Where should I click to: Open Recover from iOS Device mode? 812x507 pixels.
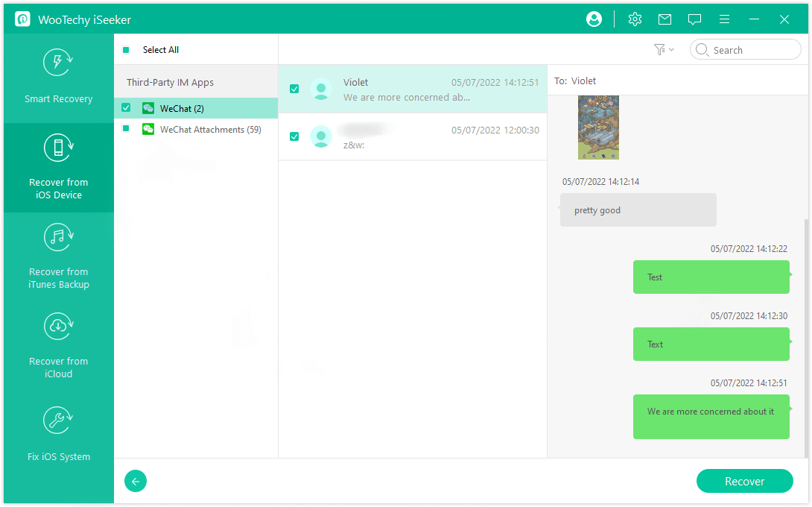[58, 168]
